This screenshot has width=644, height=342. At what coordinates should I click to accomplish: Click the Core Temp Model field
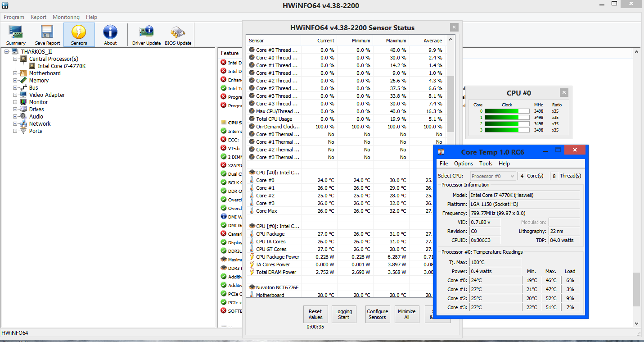tap(524, 195)
